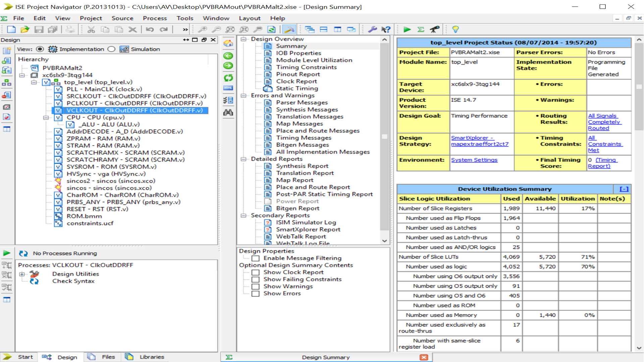
Task: Select the Simulation view radio button
Action: point(111,49)
